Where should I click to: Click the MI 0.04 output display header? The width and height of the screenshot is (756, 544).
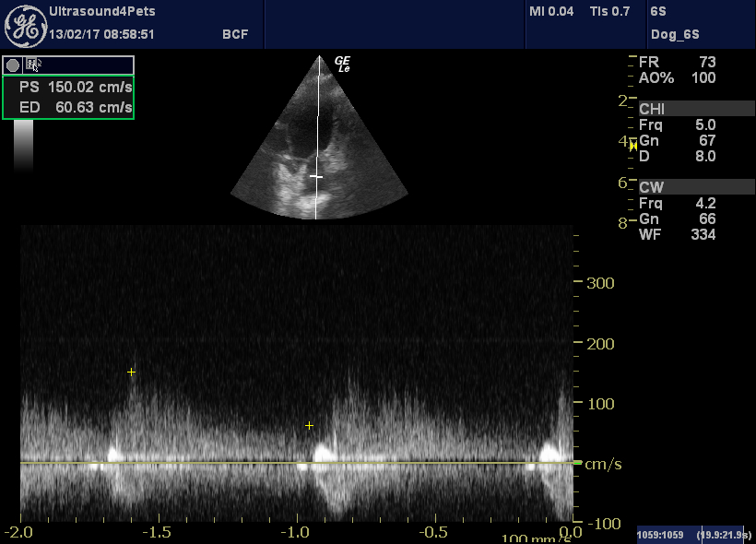(552, 12)
